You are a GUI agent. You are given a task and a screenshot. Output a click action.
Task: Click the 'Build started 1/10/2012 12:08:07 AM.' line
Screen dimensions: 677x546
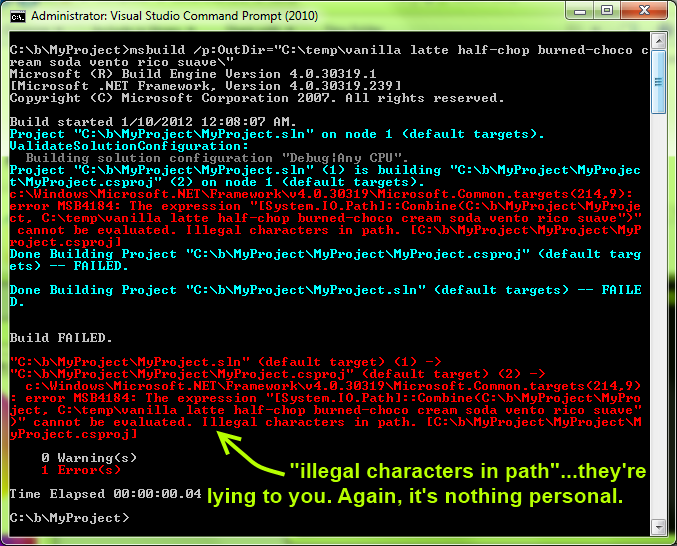pos(153,122)
